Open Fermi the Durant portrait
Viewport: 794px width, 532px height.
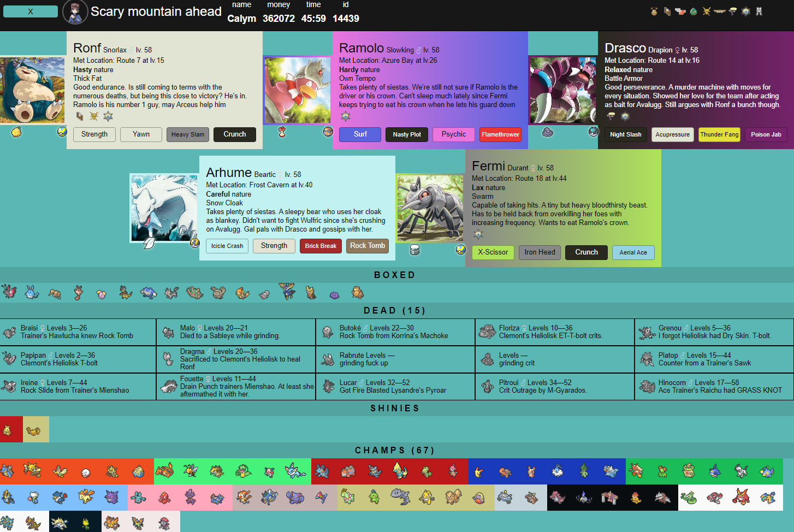click(430, 208)
